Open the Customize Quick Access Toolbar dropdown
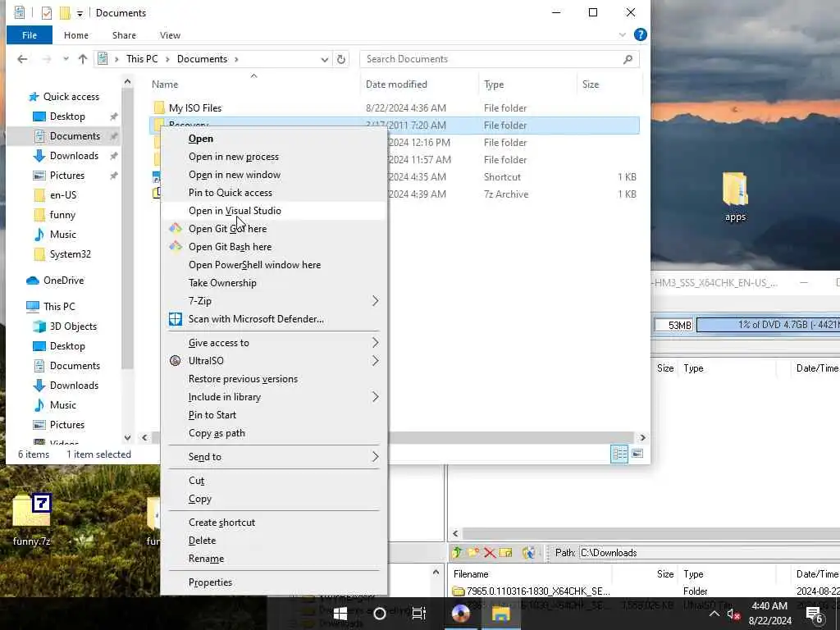The height and width of the screenshot is (630, 840). click(x=80, y=13)
